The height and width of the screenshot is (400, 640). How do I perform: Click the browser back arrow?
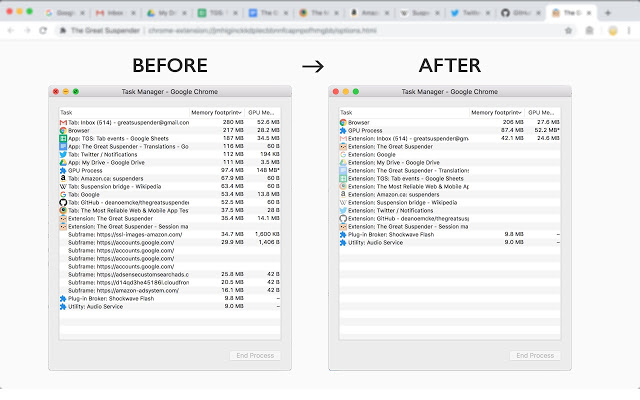pyautogui.click(x=11, y=31)
